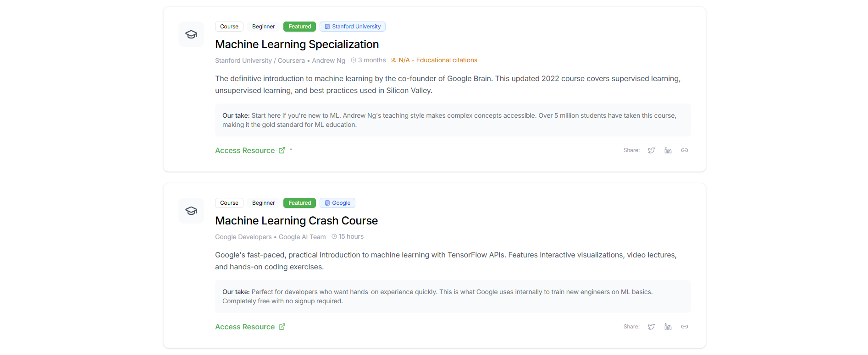Click asterisk footnote beside Specialization Access Resource

coord(291,150)
